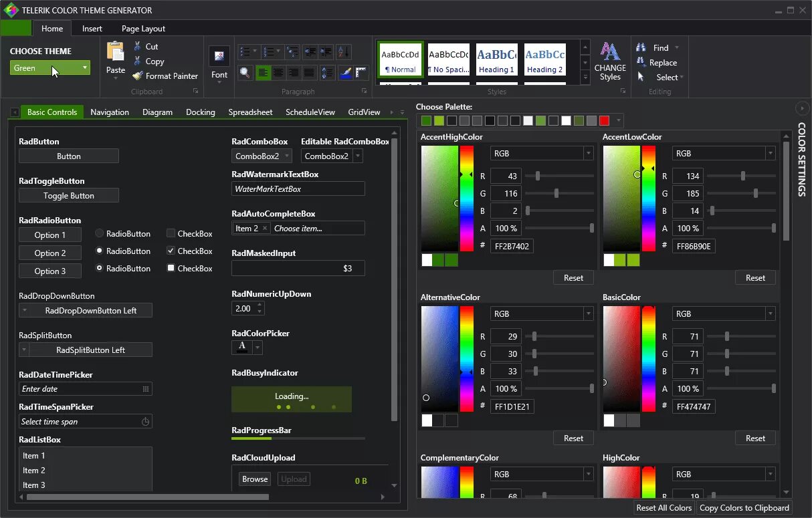Click the Find binoculars icon
Image resolution: width=812 pixels, height=518 pixels.
click(641, 47)
